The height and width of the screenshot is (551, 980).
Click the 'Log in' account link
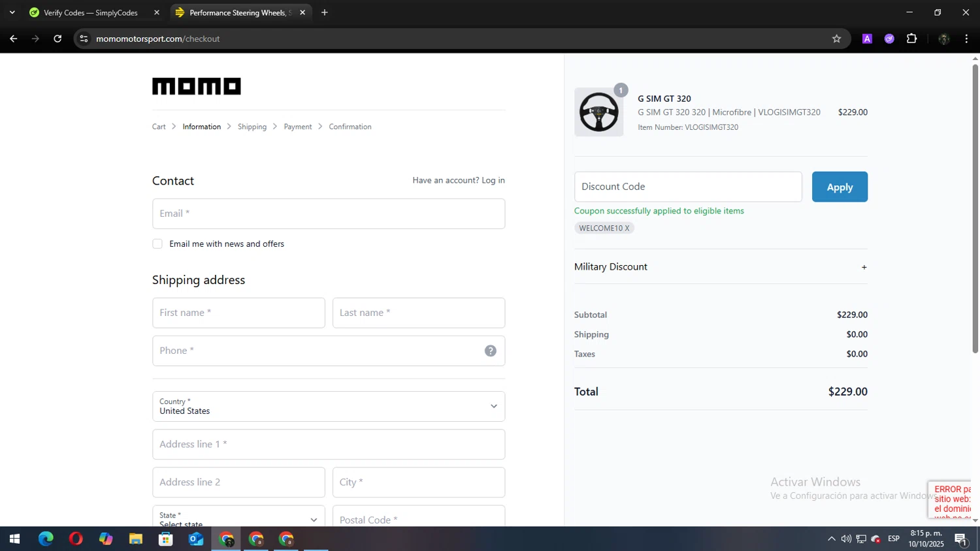493,180
